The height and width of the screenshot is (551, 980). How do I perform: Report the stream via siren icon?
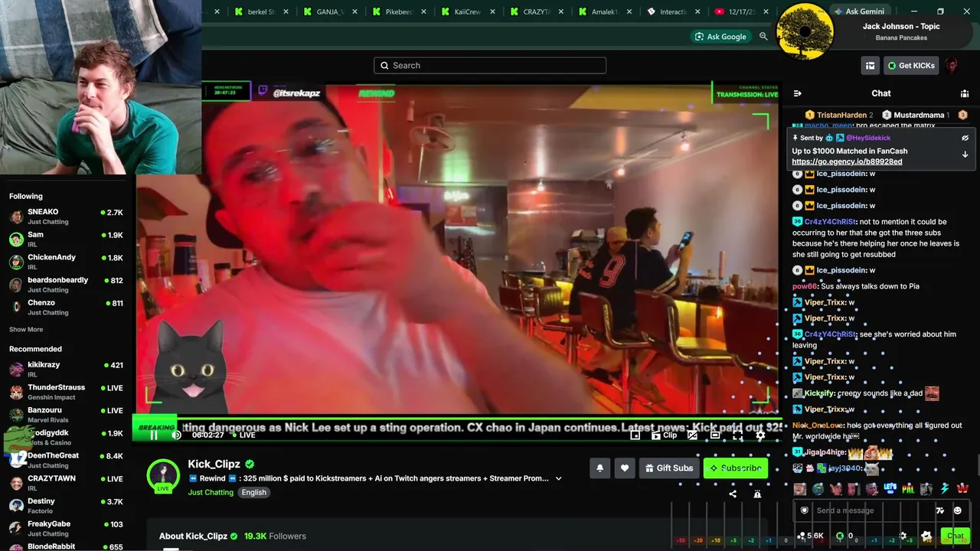tap(757, 494)
